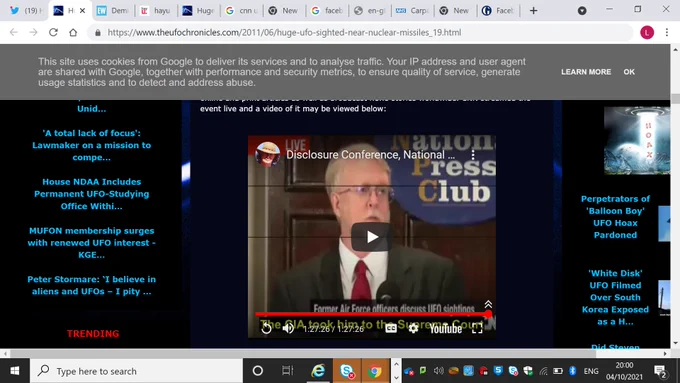680x383 pixels.
Task: Close the active UFO Chronicles tab
Action: tap(83, 11)
